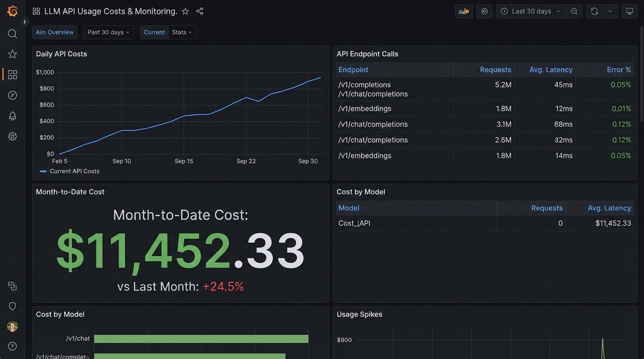Viewport: 644px width, 359px height.
Task: Open Starred dashboards in the sidebar
Action: pyautogui.click(x=13, y=54)
